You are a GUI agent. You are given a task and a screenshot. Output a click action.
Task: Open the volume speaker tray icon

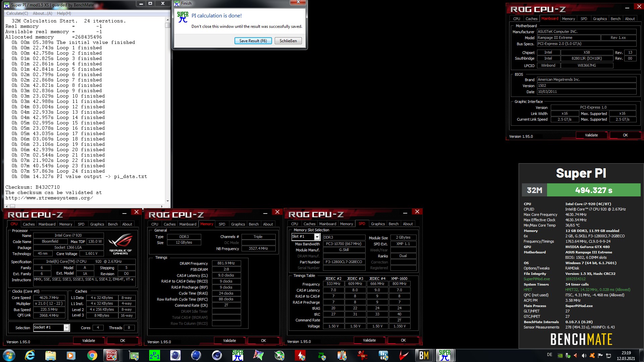(584, 356)
